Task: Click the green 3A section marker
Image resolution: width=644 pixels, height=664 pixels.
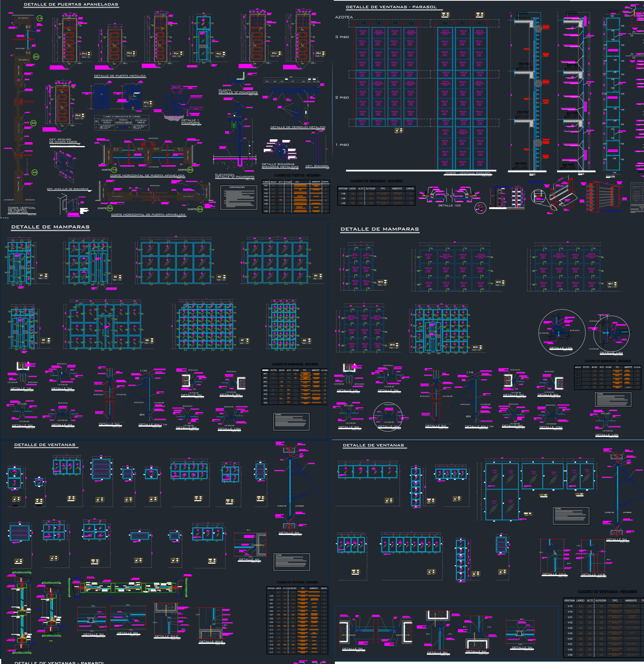Action: pyautogui.click(x=33, y=123)
